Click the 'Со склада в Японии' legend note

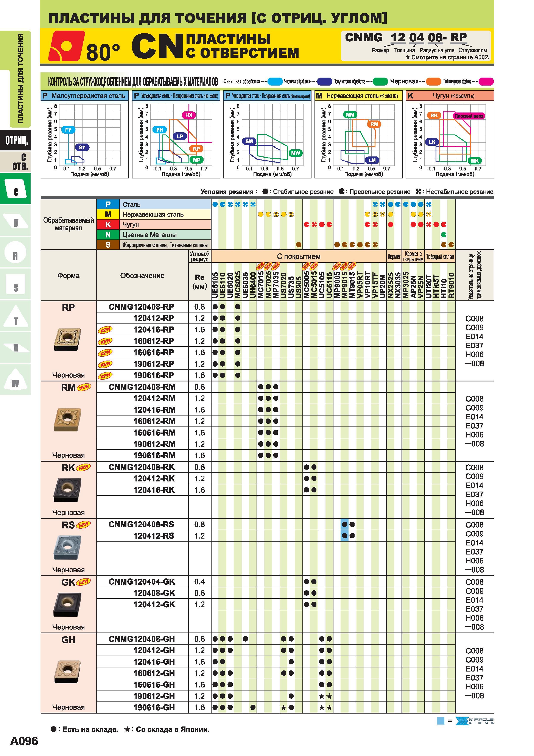click(167, 729)
